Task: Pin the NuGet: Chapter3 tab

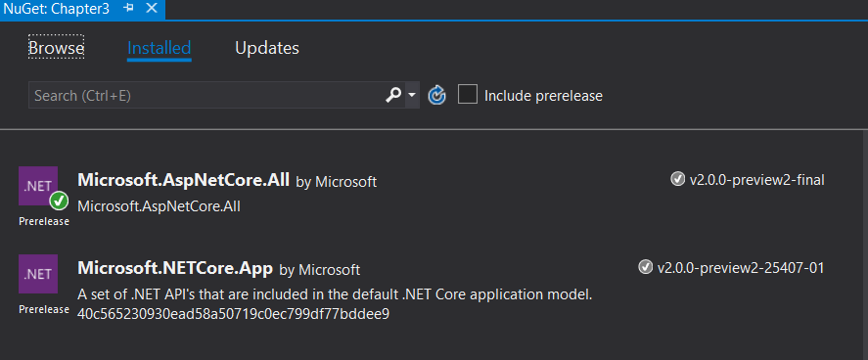Action: pyautogui.click(x=129, y=9)
